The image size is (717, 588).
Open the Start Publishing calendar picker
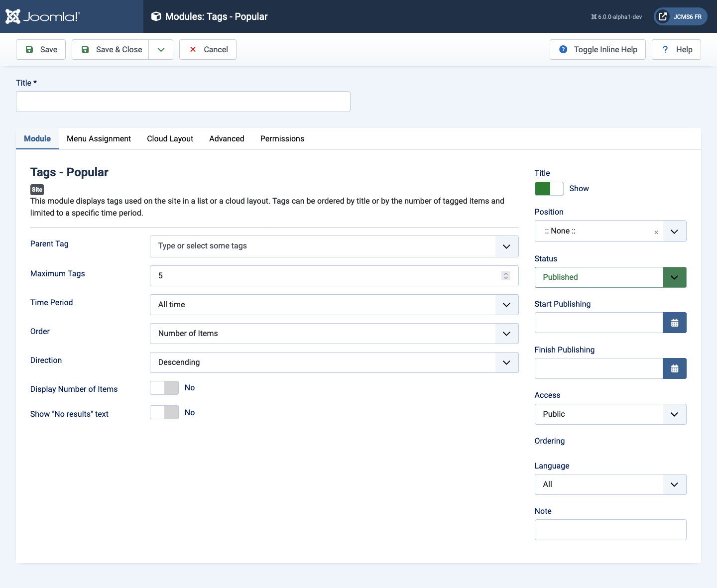coord(675,323)
